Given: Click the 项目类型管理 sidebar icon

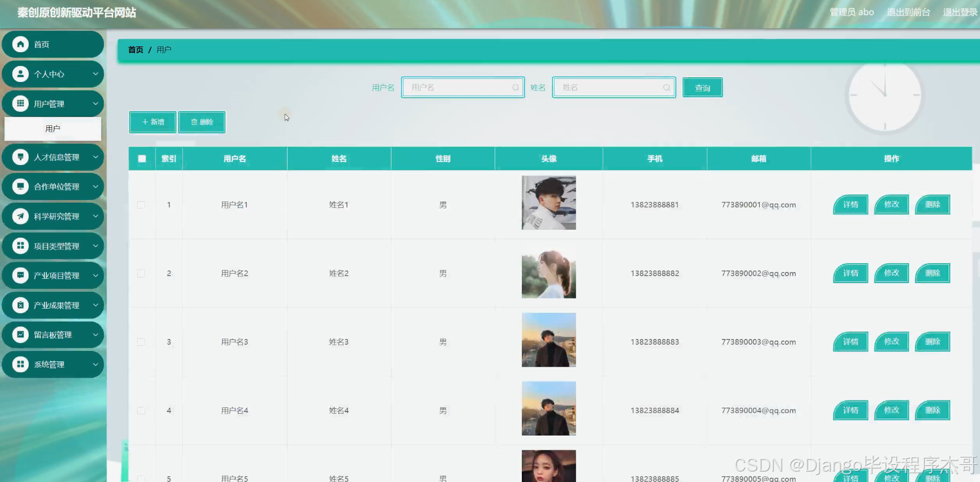Looking at the screenshot, I should [x=20, y=245].
